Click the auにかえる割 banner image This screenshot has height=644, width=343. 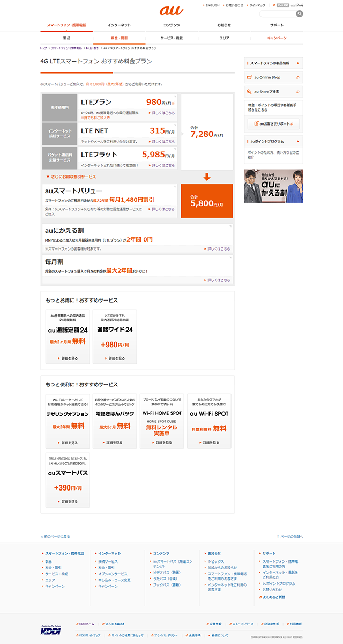click(x=273, y=186)
